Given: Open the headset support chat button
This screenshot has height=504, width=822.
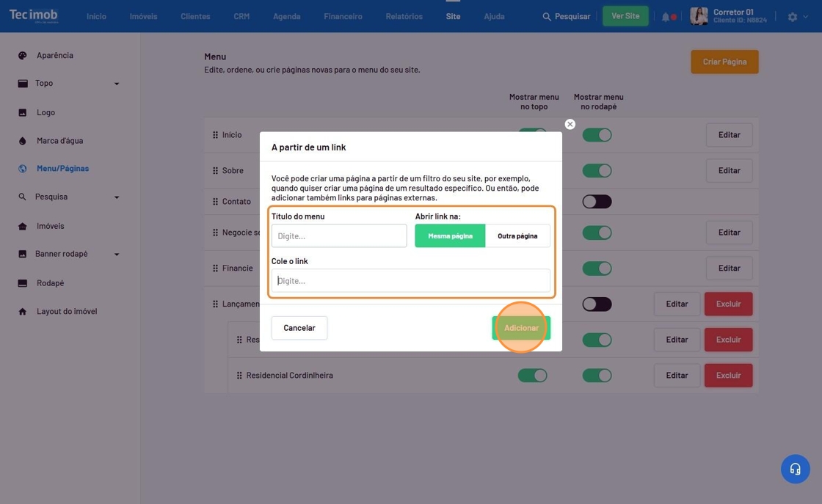Looking at the screenshot, I should [x=795, y=469].
